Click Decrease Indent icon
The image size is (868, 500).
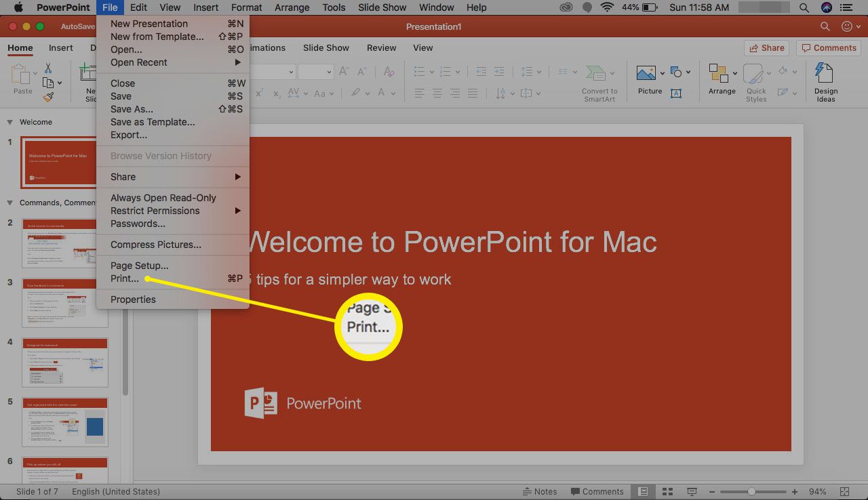[481, 72]
